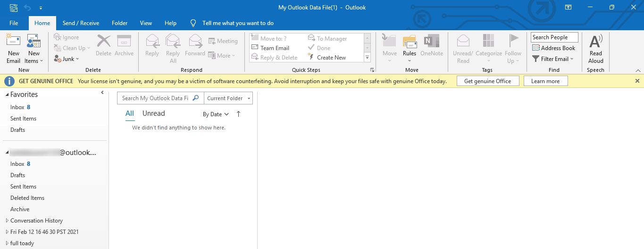Open the Categorize color menu

click(489, 49)
